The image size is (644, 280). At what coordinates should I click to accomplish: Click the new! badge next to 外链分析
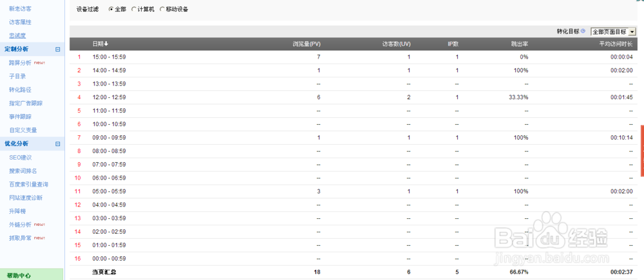(x=39, y=225)
